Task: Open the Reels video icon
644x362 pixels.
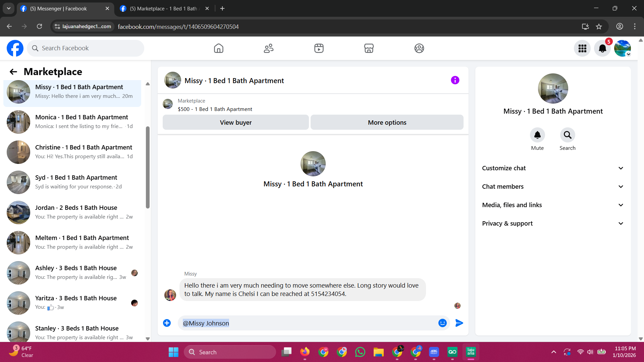Action: tap(319, 48)
